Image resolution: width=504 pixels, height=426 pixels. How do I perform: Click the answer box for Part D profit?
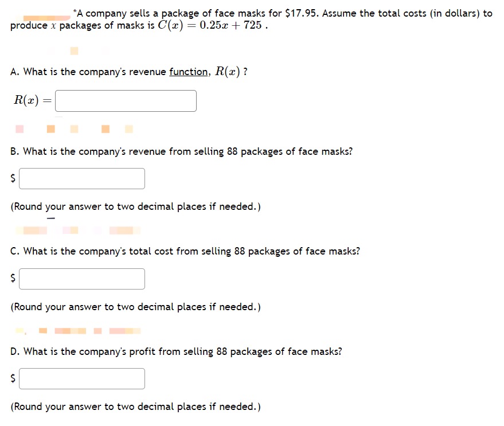(x=82, y=378)
